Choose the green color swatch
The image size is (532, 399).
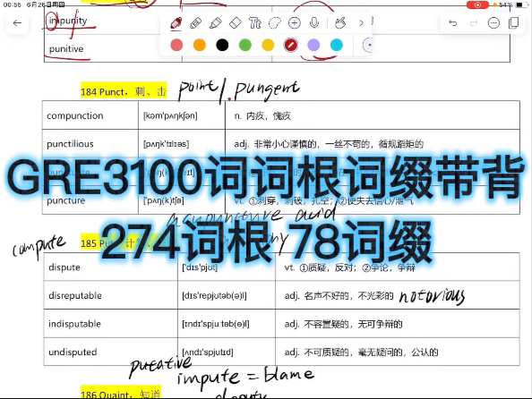point(245,45)
